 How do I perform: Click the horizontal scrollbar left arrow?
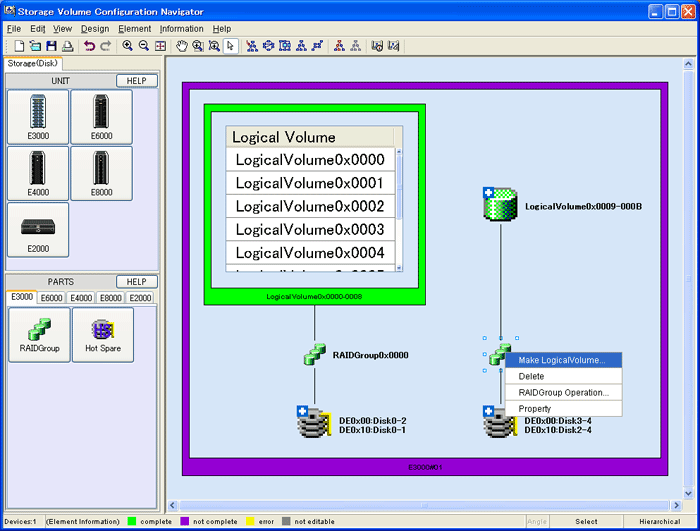173,505
